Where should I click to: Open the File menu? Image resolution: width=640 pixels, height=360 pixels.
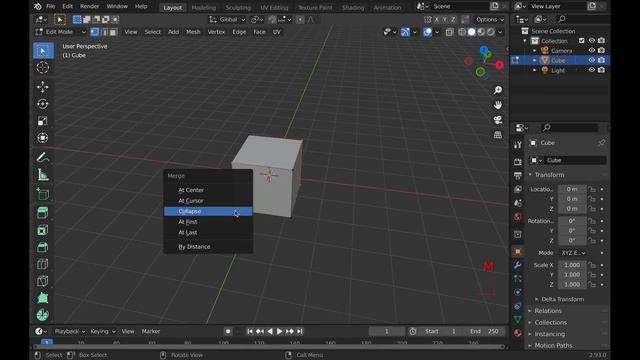51,6
